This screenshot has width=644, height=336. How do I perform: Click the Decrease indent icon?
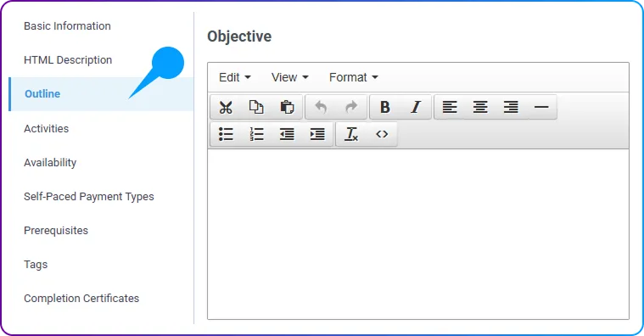pyautogui.click(x=287, y=134)
